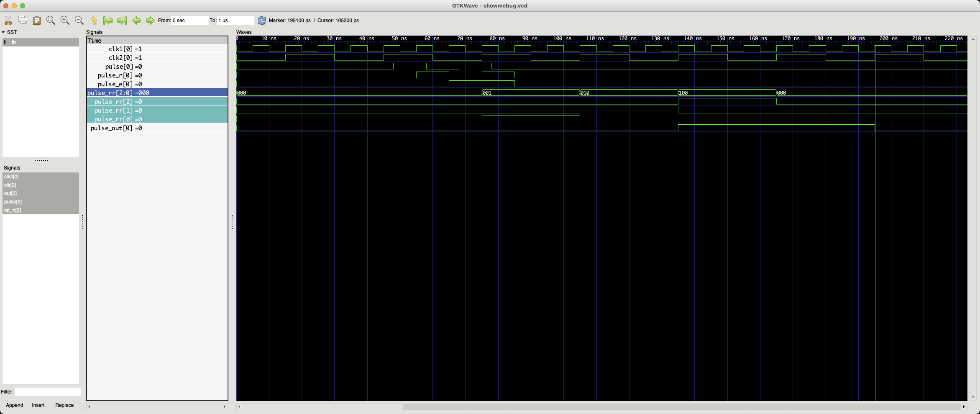The height and width of the screenshot is (414, 980).
Task: Click the 50 ns label on the time ruler
Action: coord(399,39)
